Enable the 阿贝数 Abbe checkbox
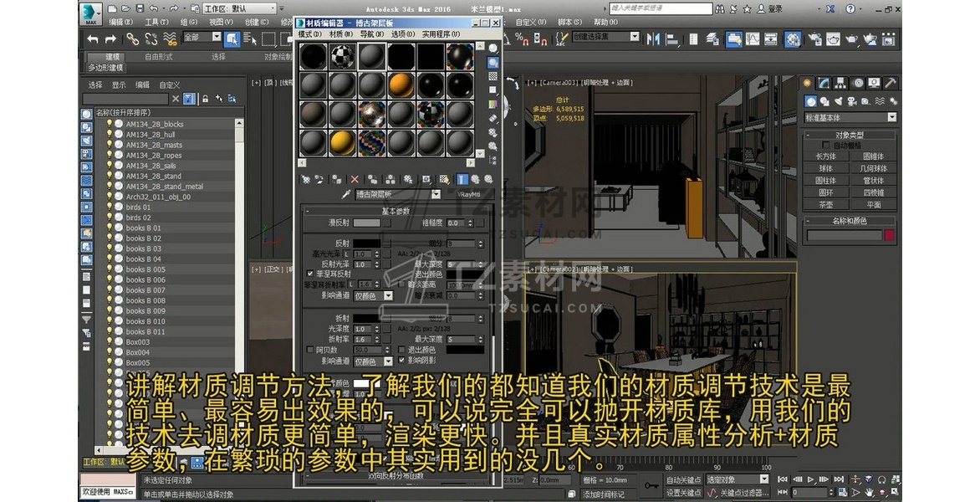The height and width of the screenshot is (502, 980). [x=310, y=350]
